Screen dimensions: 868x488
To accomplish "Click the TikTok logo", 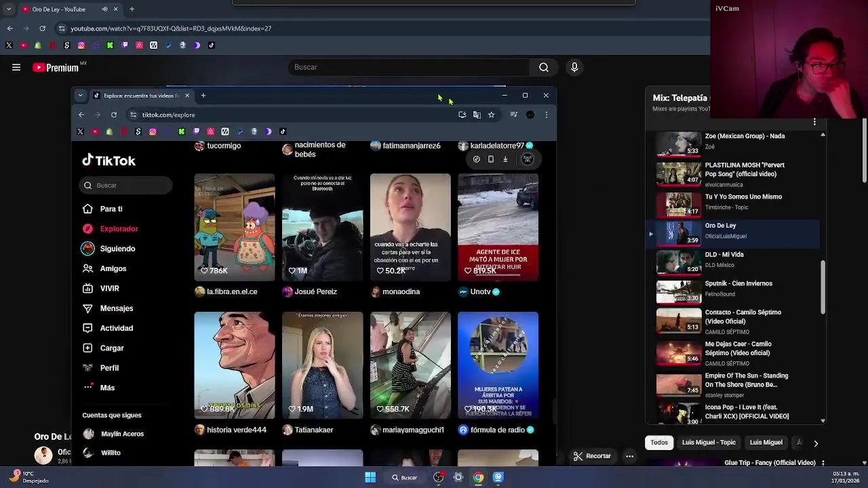I will (109, 161).
